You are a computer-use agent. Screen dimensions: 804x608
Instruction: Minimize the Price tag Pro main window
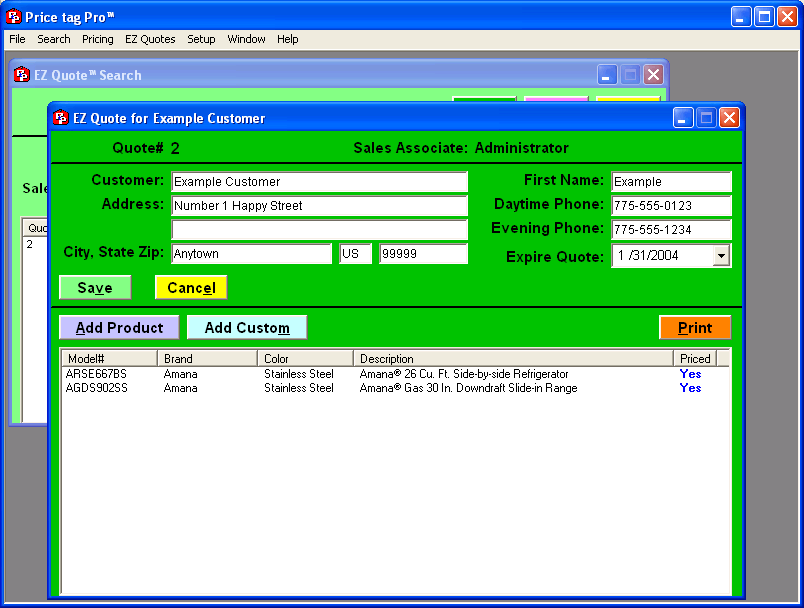pos(740,17)
